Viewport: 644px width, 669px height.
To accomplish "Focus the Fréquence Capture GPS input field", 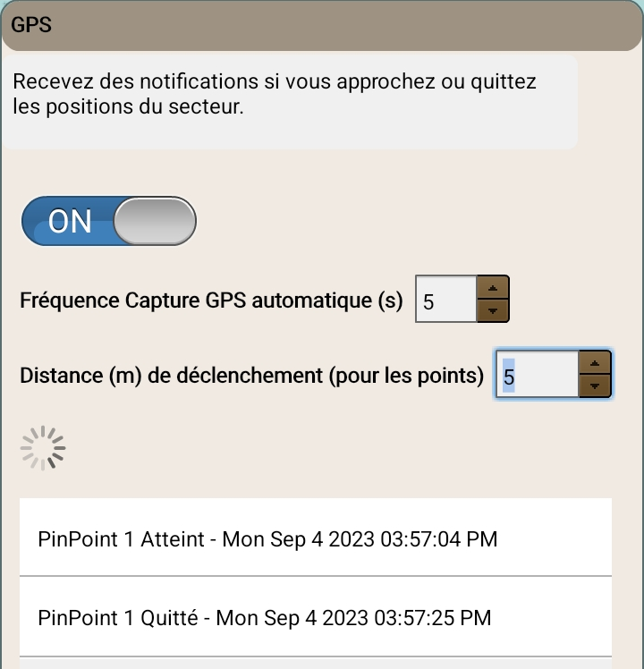I will click(446, 301).
